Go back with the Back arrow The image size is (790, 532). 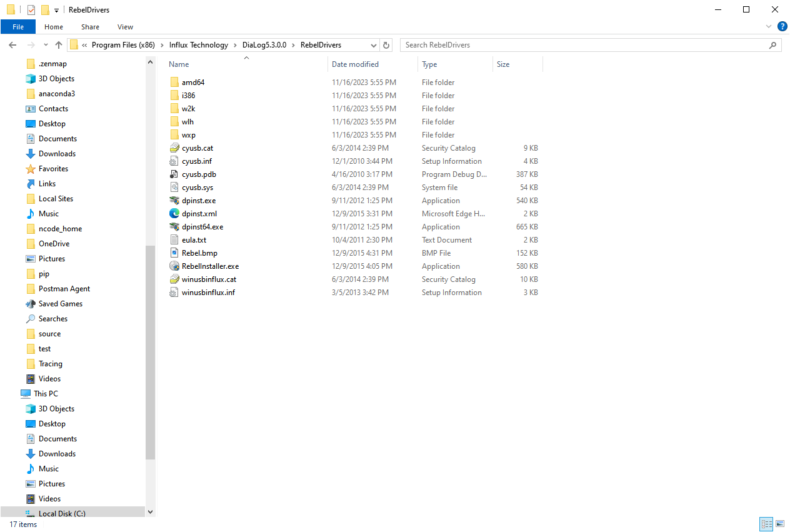(12, 45)
